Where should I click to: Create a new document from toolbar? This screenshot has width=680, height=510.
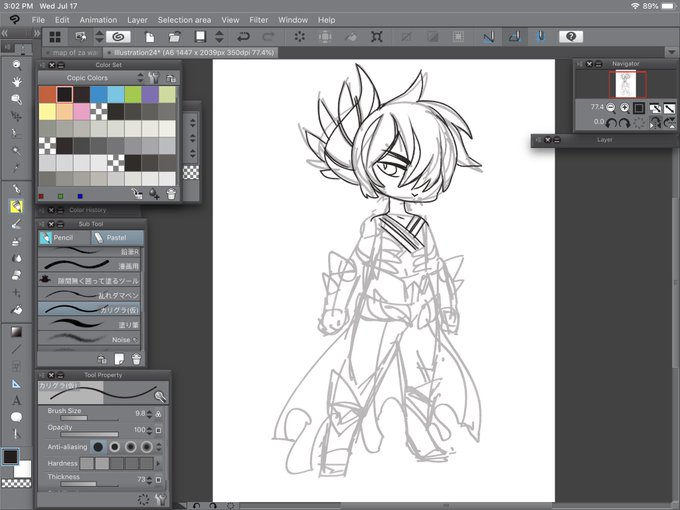[x=150, y=37]
